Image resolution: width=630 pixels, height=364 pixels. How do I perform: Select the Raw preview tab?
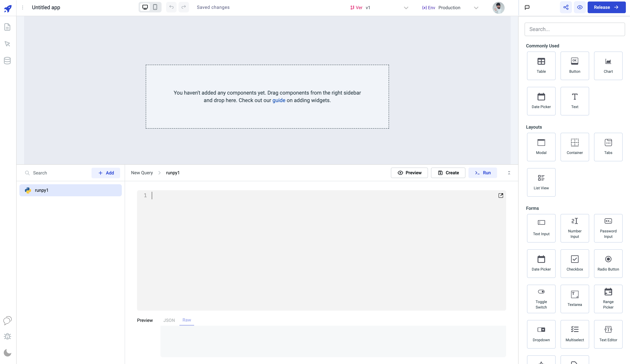point(187,320)
